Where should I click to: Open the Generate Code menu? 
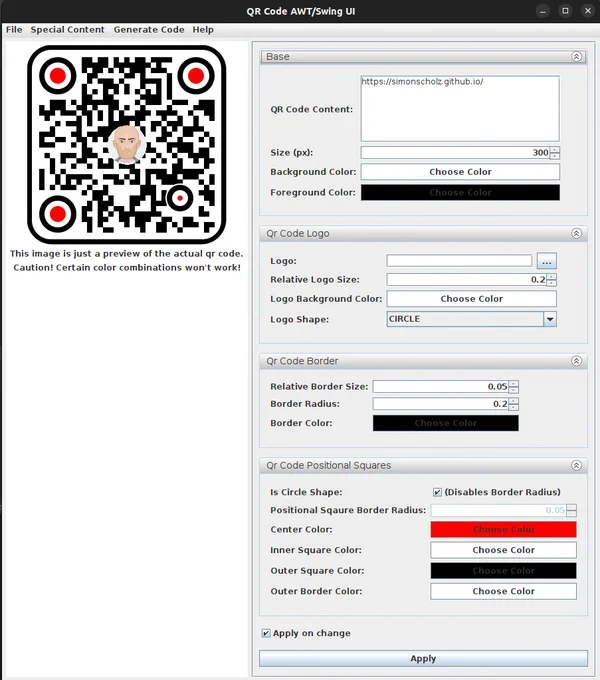(x=149, y=29)
